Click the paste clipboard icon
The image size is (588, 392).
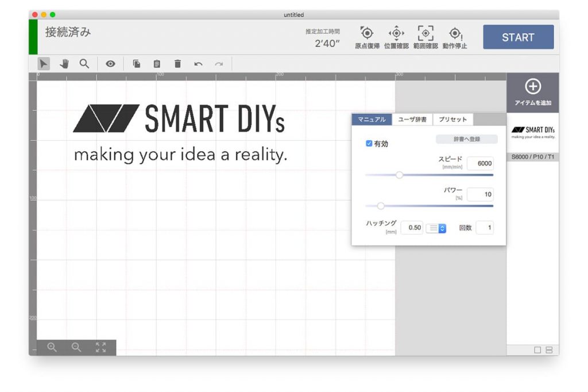pos(157,64)
